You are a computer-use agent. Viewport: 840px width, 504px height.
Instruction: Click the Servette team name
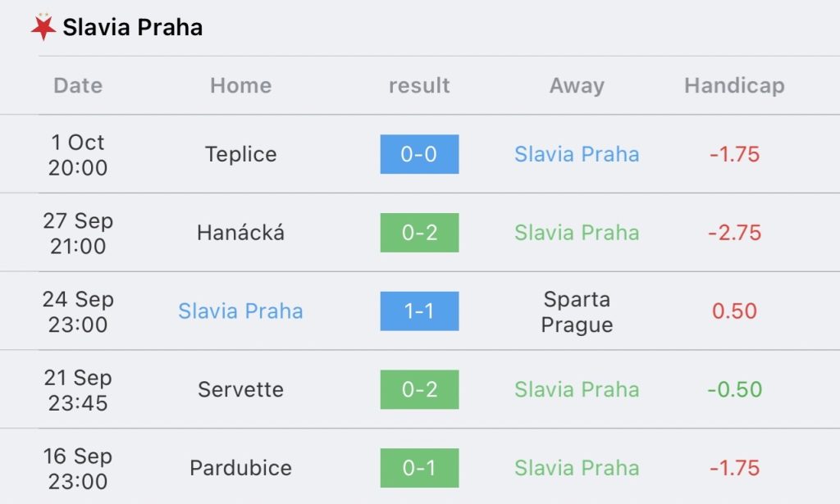pyautogui.click(x=241, y=389)
